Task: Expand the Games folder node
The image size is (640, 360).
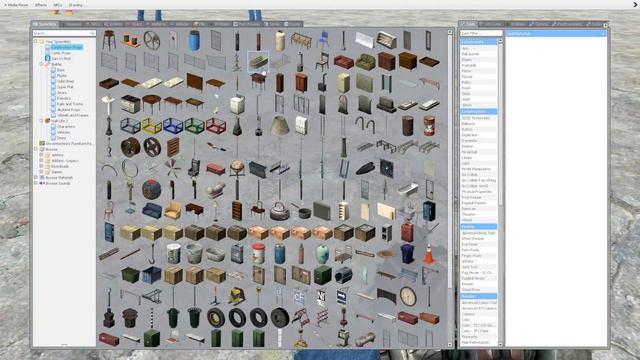Action: coord(41,172)
